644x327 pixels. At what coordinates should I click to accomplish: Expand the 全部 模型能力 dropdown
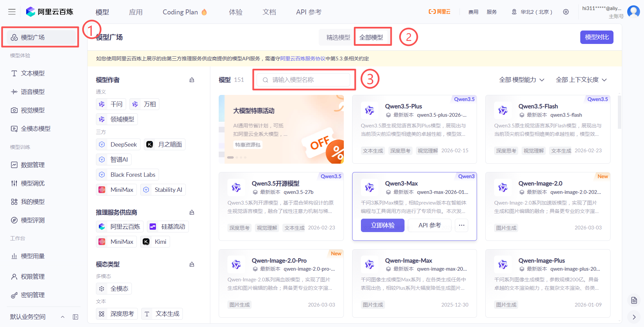(x=521, y=80)
